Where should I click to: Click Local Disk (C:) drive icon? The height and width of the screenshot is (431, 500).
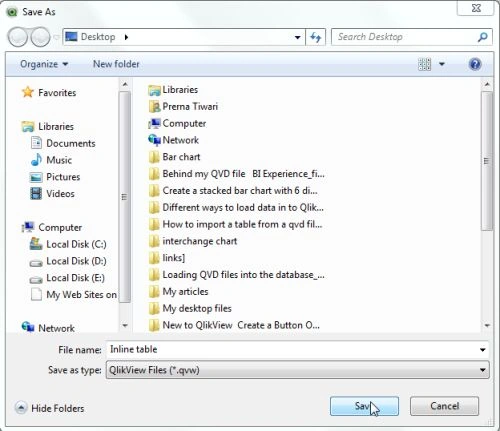coord(36,244)
